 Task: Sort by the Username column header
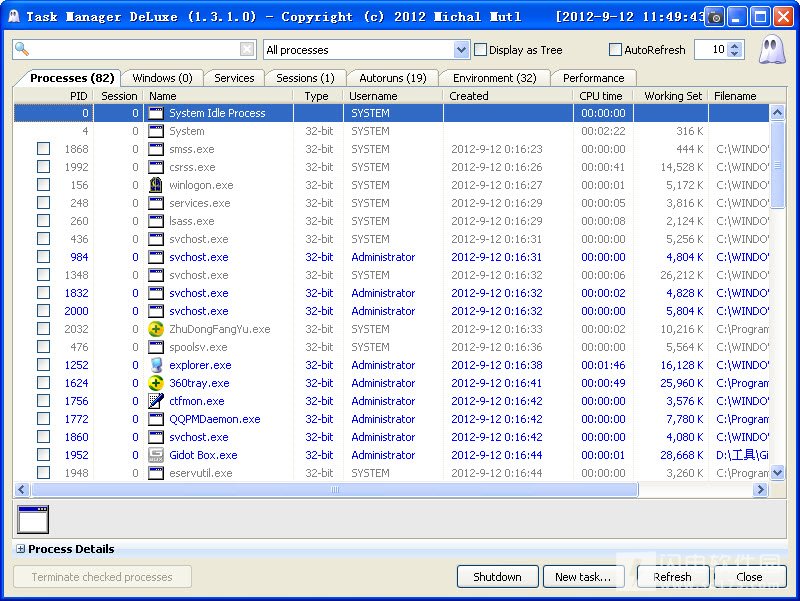[393, 96]
